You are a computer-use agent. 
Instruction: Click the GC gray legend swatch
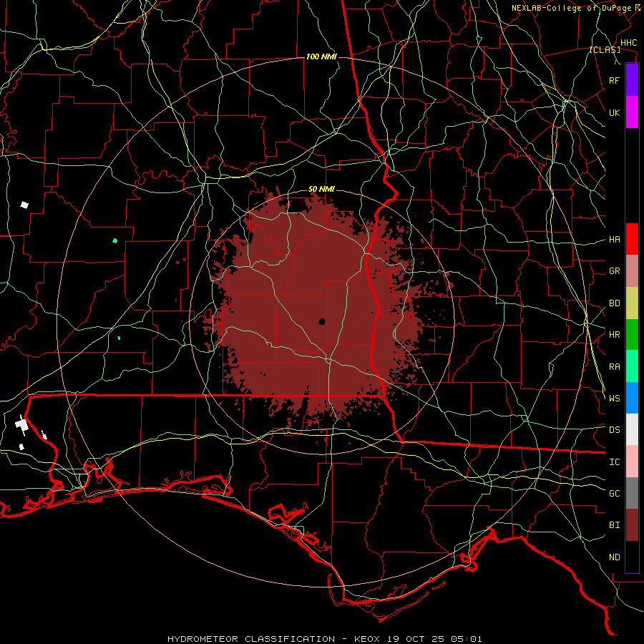point(632,493)
